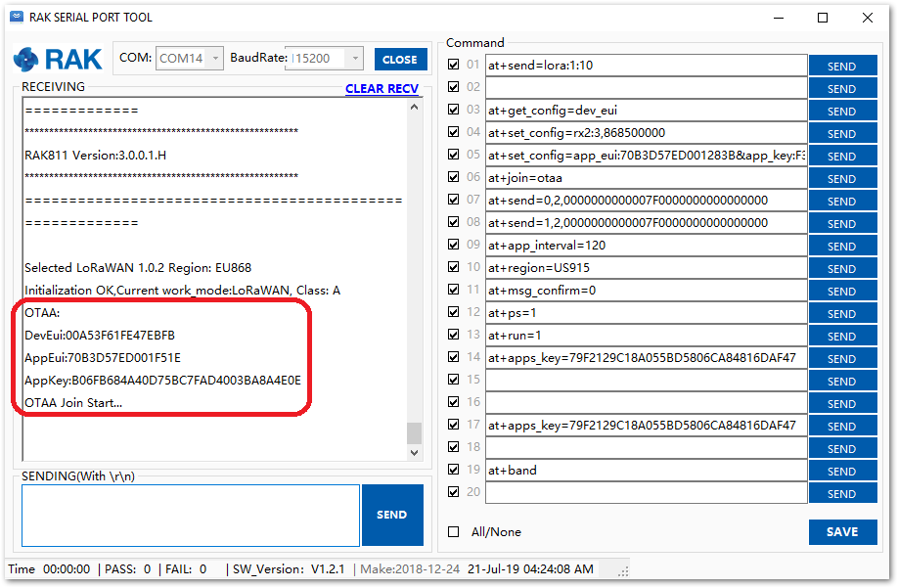Open the COM port dropdown

pyautogui.click(x=215, y=58)
